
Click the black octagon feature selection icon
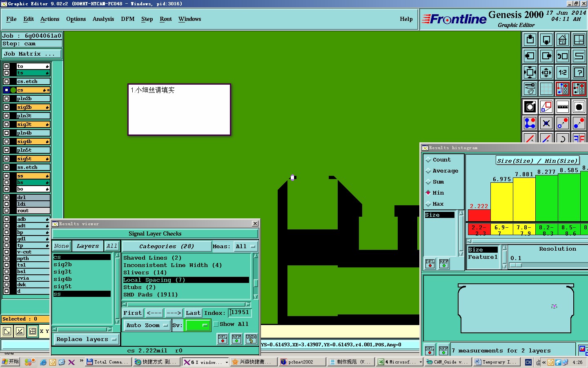pyautogui.click(x=579, y=107)
